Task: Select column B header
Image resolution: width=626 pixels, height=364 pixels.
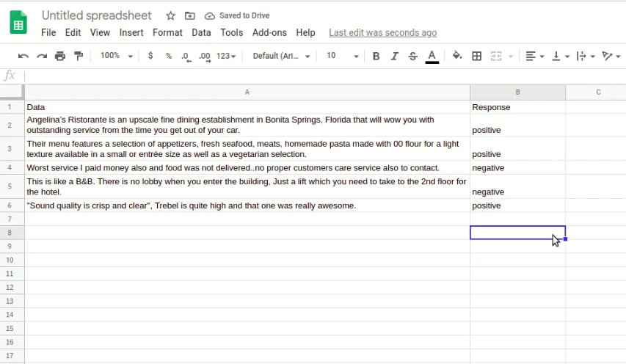Action: pos(518,92)
